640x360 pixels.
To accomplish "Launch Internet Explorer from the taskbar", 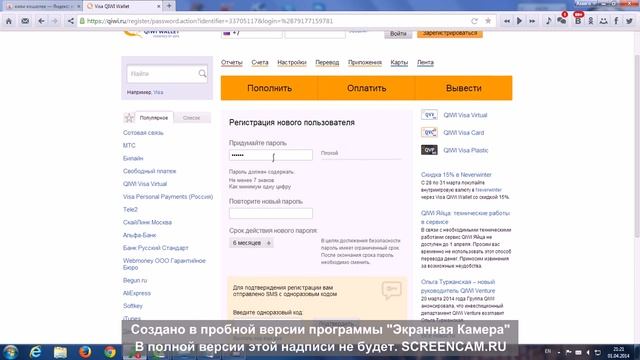I will point(36,352).
